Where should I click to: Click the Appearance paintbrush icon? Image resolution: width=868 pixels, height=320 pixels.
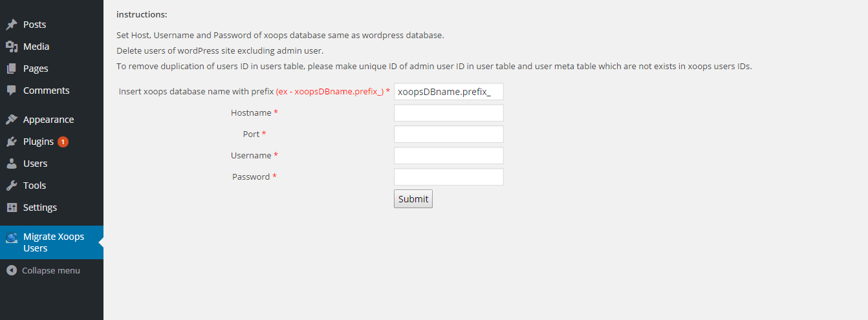click(x=12, y=120)
